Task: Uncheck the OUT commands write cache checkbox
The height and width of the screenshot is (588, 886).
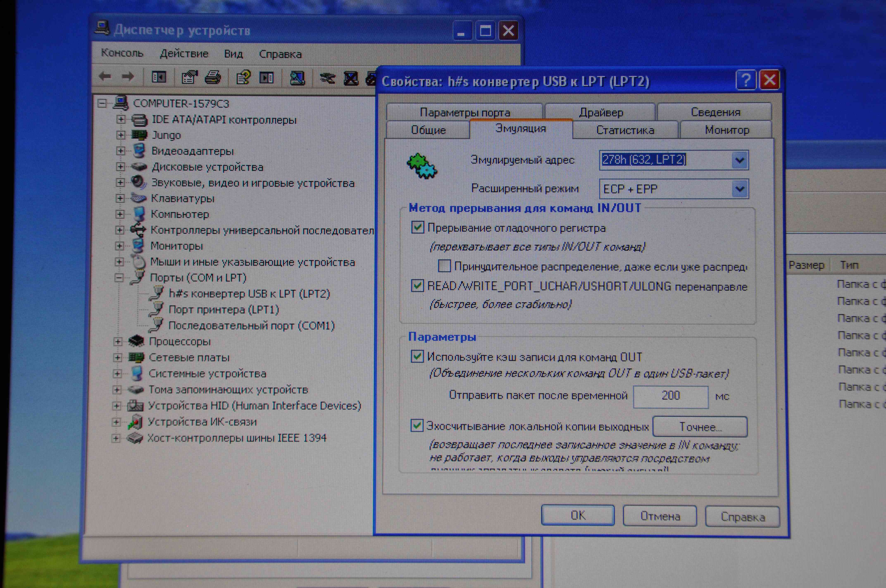Action: coord(417,356)
